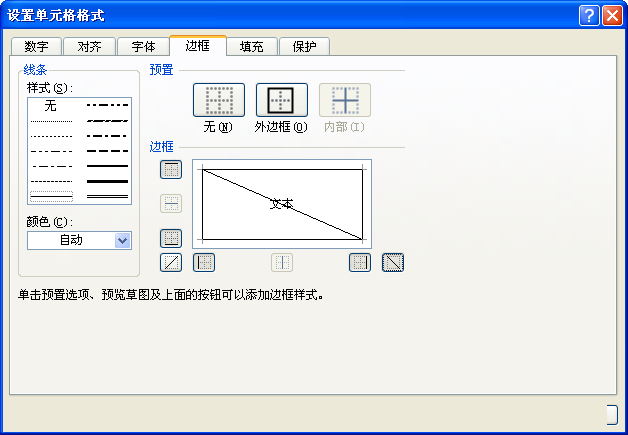
Task: Choose the medium dash-dot-dot line style
Action: pos(107,105)
